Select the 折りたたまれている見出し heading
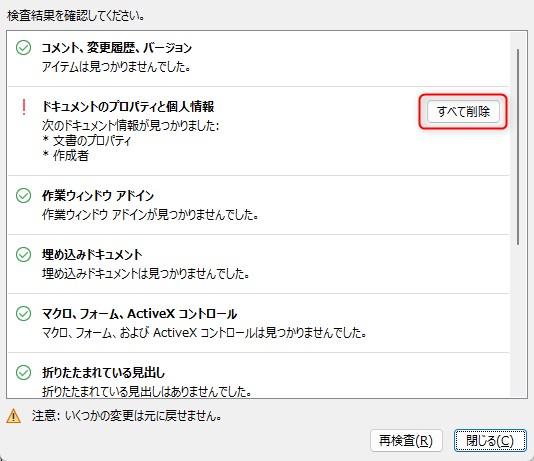This screenshot has width=534, height=461. pos(104,372)
